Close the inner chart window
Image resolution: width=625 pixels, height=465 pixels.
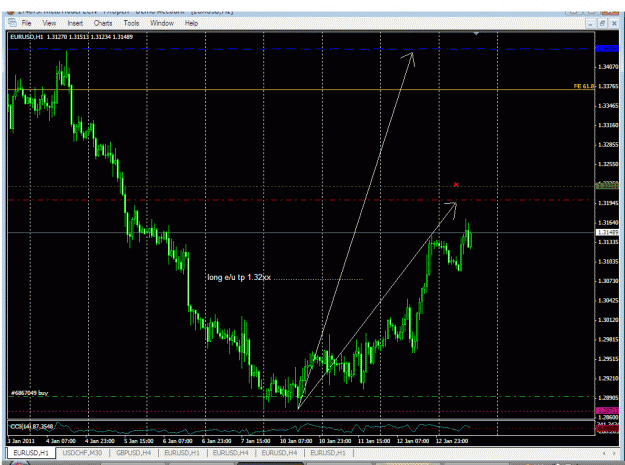614,24
